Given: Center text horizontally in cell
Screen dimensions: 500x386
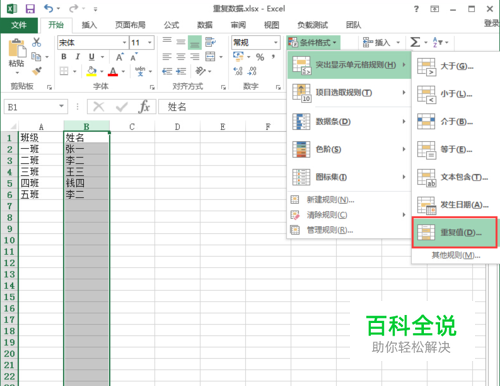Looking at the screenshot, I should pyautogui.click(x=181, y=57).
